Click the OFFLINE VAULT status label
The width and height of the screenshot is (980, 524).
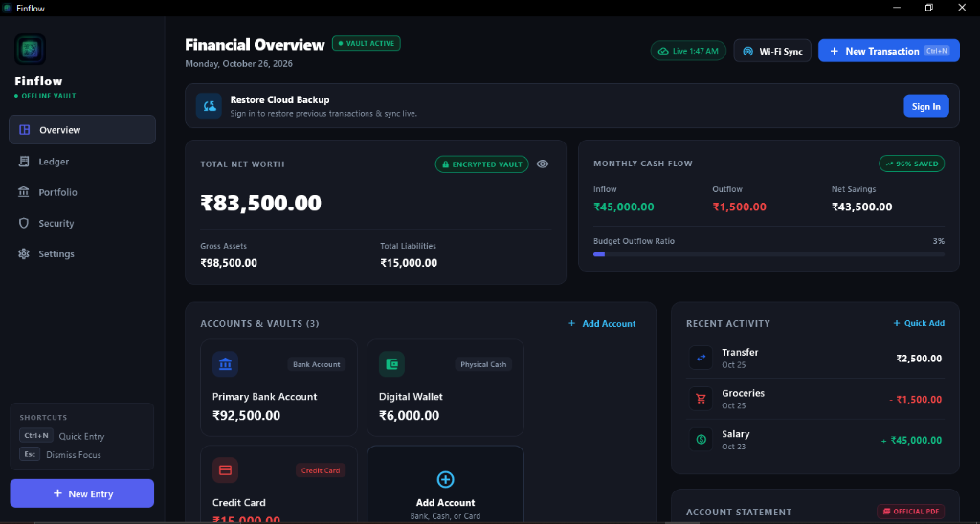point(46,96)
